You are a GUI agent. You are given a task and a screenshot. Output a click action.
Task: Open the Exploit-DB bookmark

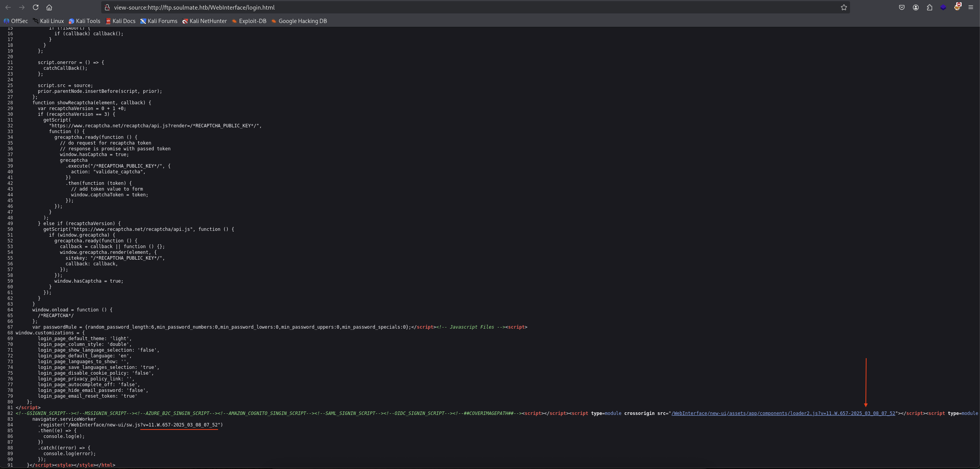[x=249, y=21]
